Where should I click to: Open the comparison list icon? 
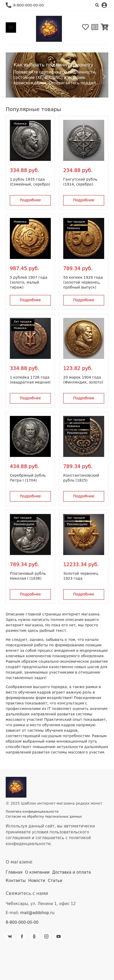point(95,27)
